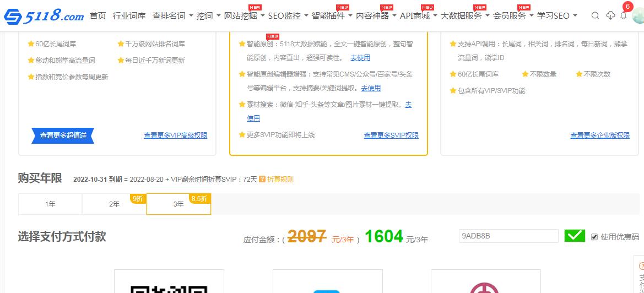The width and height of the screenshot is (644, 293).
Task: Click 去使用 link for 智能原创编辑器增强
Action: point(371,88)
